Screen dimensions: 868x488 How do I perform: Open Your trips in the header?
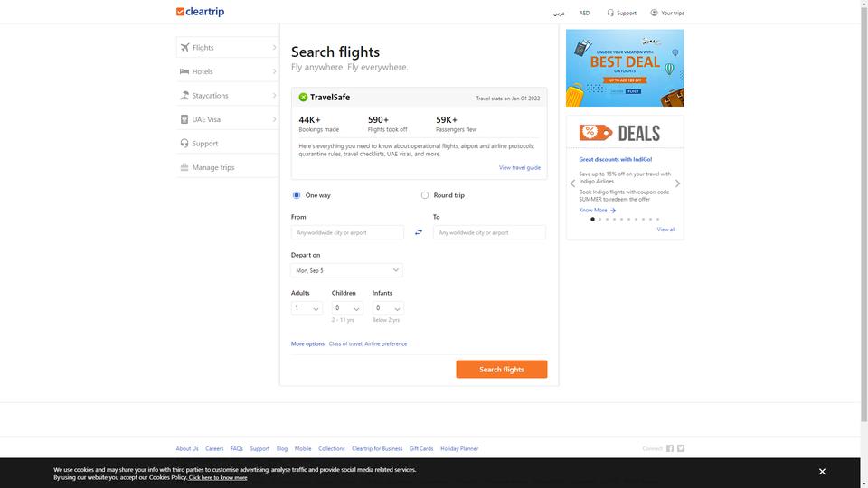pos(667,13)
